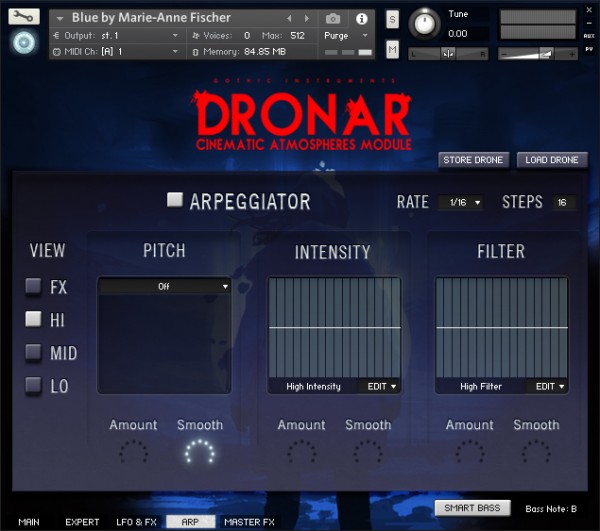Switch to the LFO & FX tab

pyautogui.click(x=137, y=522)
